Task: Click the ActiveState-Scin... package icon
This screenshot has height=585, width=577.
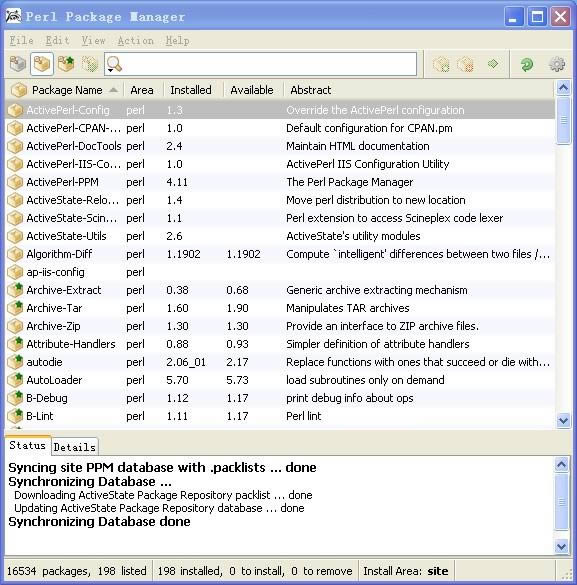Action: [x=15, y=218]
